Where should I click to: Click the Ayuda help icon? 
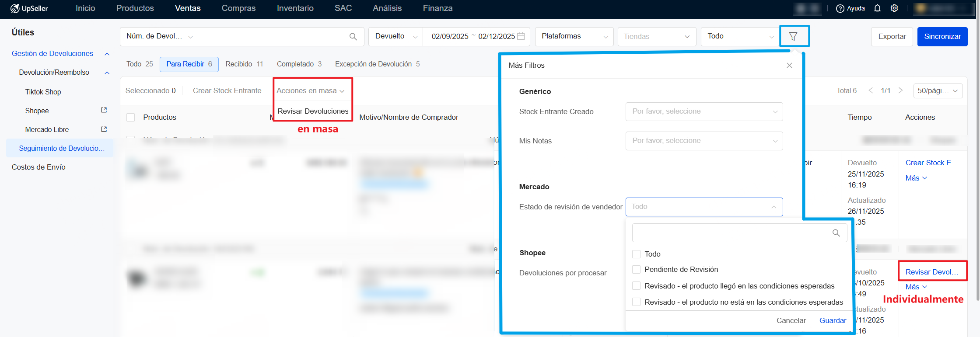(x=840, y=8)
